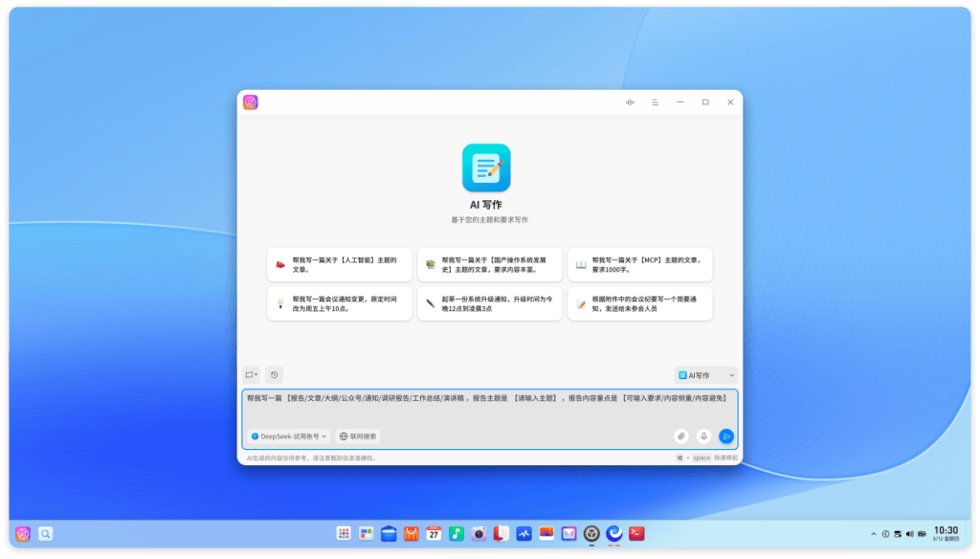980x559 pixels.
Task: Click inside the writing prompt text input
Action: 489,408
